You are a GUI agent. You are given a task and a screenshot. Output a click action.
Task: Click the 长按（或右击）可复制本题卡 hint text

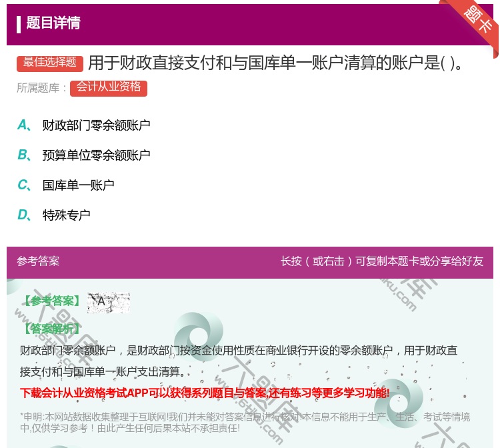(382, 261)
